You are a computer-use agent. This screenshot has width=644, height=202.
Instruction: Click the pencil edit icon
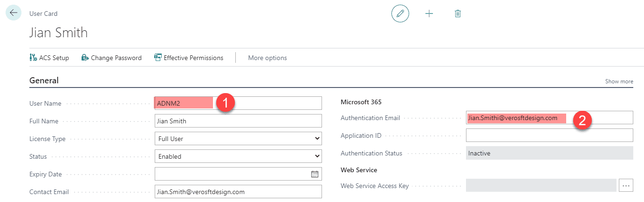click(x=400, y=13)
